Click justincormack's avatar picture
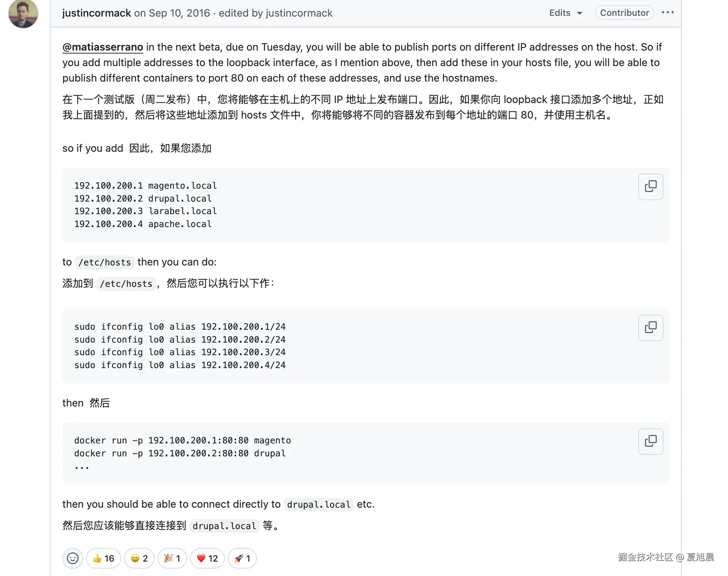The image size is (728, 576). pos(23,13)
